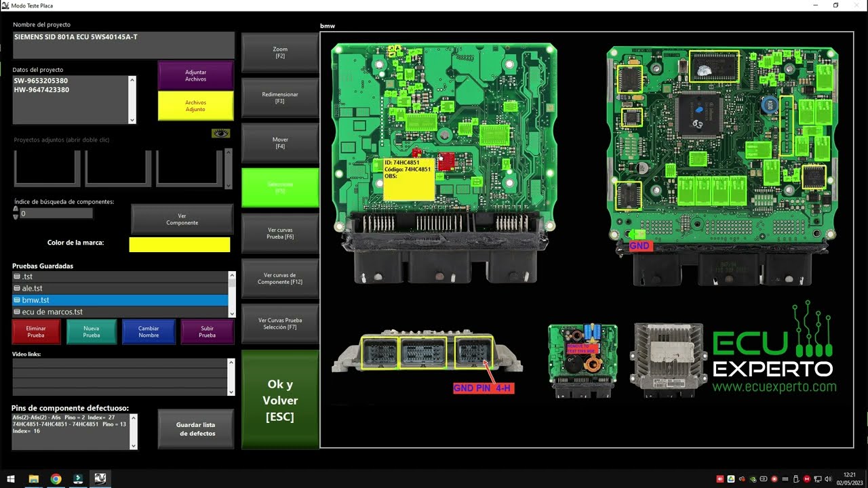Image resolution: width=868 pixels, height=488 pixels.
Task: Click the file icon beside .tst
Action: tap(17, 277)
